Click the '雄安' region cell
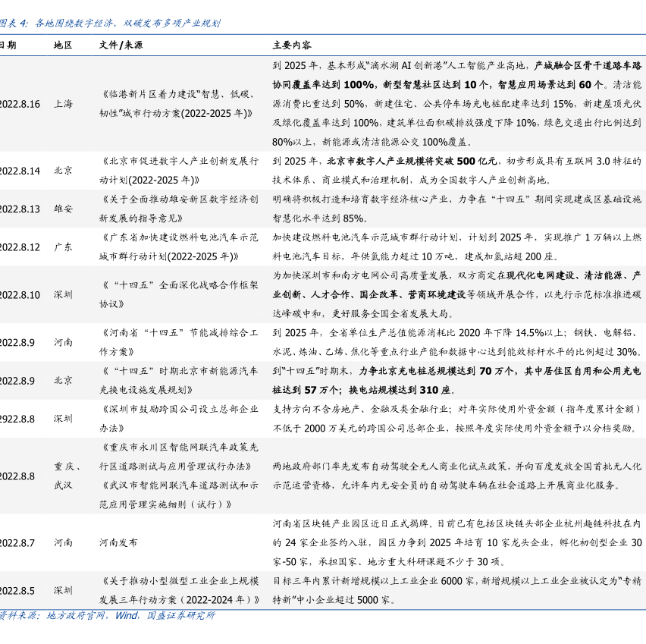The image size is (646, 644). coord(64,209)
